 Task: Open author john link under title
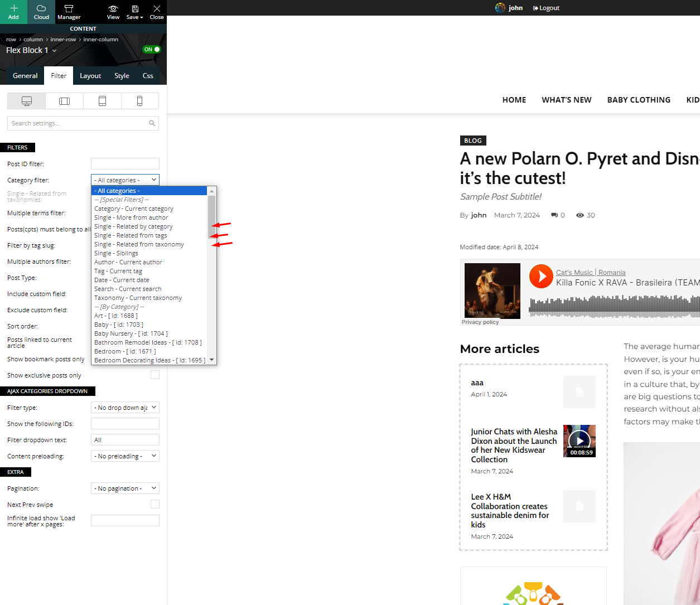[479, 215]
